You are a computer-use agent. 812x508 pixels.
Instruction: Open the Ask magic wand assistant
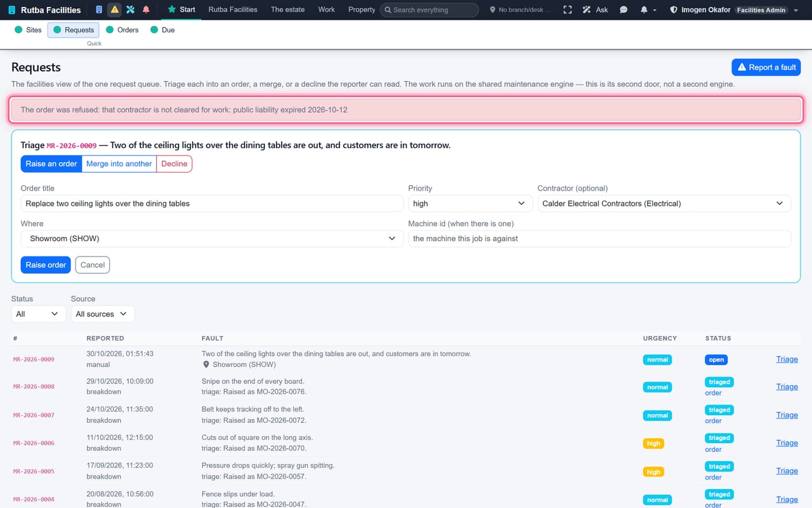click(x=595, y=10)
